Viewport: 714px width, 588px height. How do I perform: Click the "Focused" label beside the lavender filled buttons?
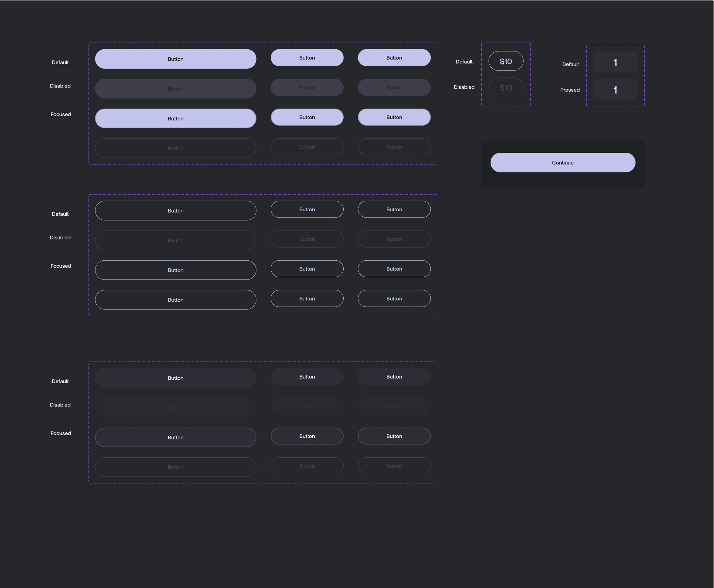click(61, 115)
